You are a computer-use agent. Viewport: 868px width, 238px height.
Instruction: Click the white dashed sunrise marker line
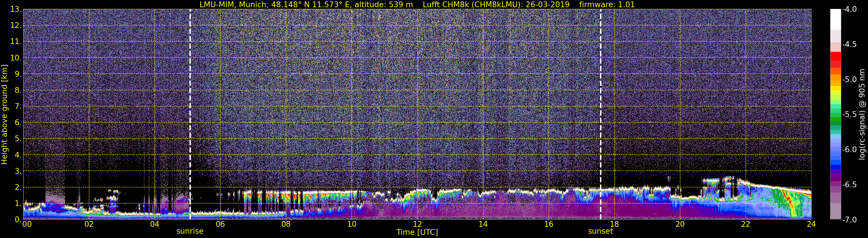tap(190, 114)
